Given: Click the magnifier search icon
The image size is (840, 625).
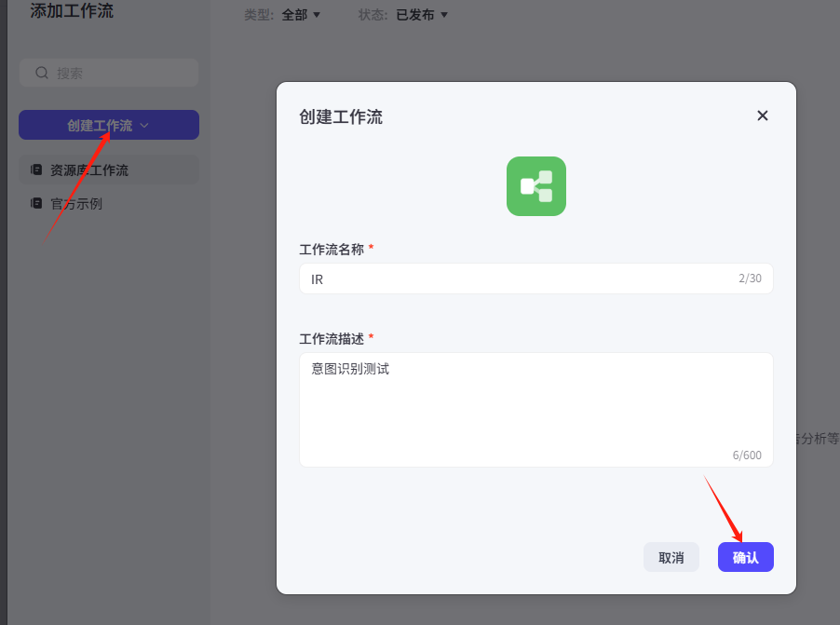Looking at the screenshot, I should pyautogui.click(x=42, y=73).
